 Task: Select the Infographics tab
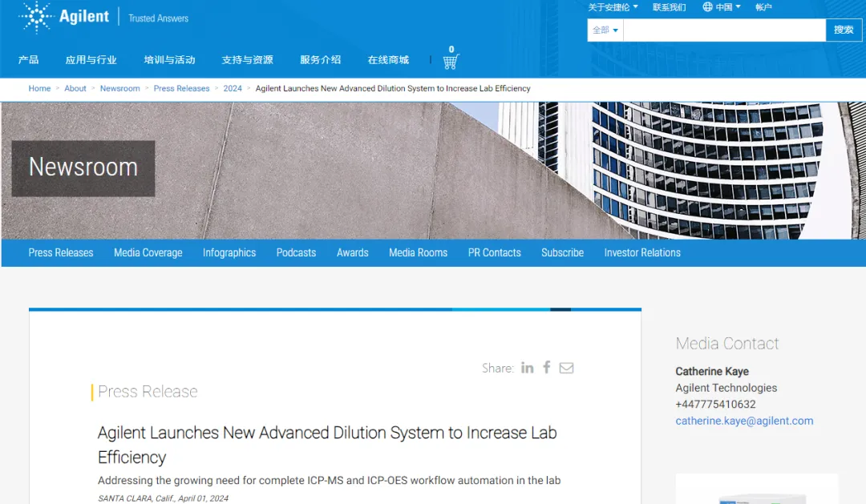pos(229,253)
